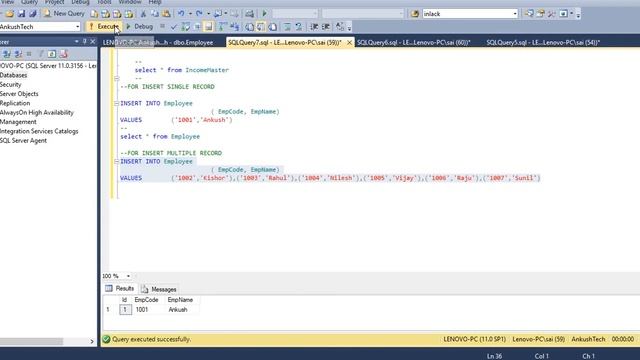Toggle Include Actual Execution Plan

click(x=223, y=27)
